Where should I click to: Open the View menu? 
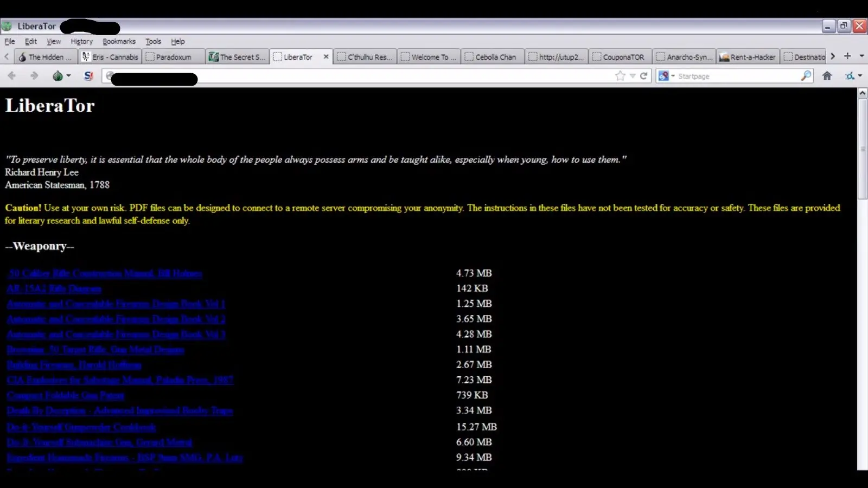(54, 41)
